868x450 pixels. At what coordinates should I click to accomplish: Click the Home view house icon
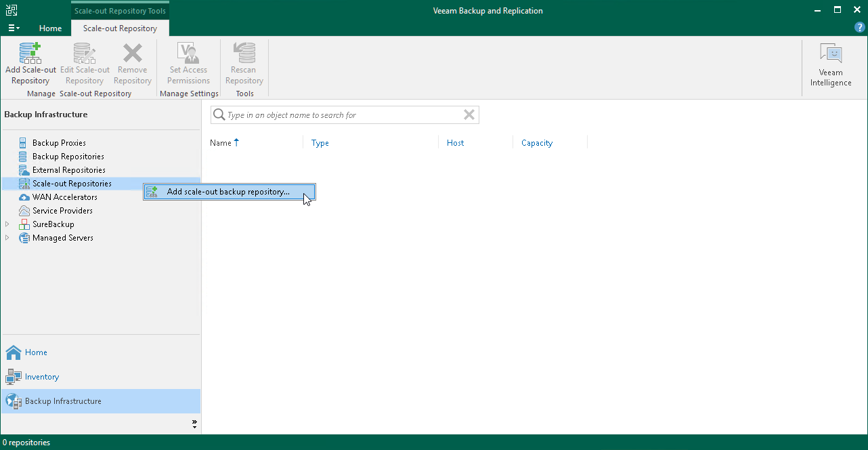(14, 352)
